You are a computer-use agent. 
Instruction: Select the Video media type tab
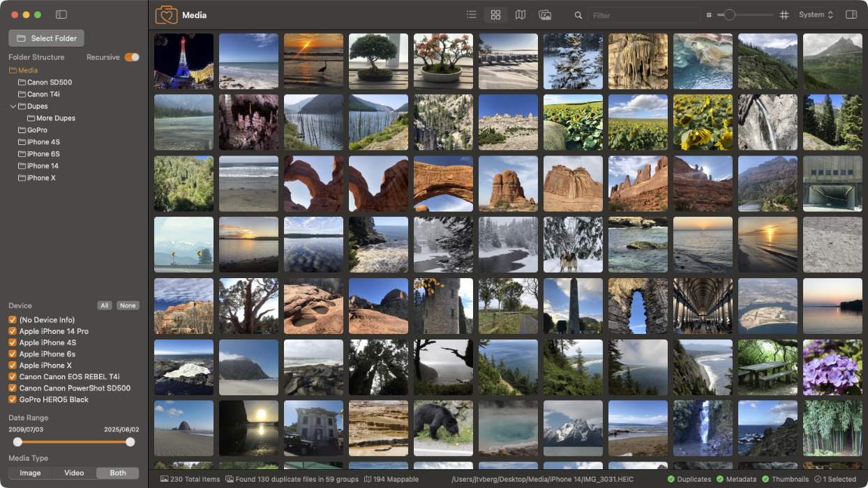(x=74, y=473)
